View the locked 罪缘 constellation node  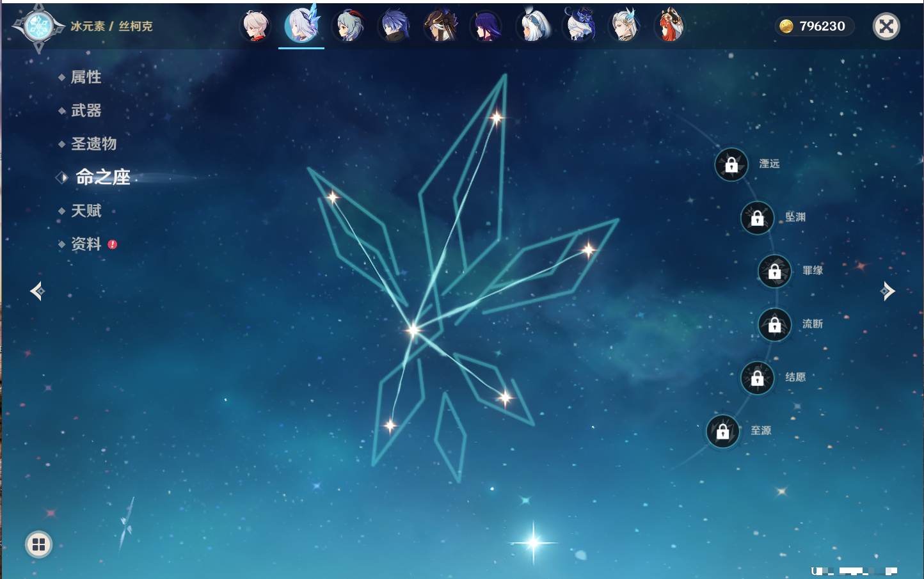[x=775, y=271]
